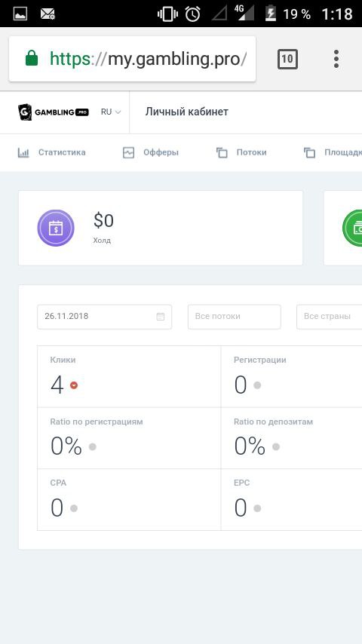Tap the green padlock security icon
The width and height of the screenshot is (362, 644).
point(32,58)
